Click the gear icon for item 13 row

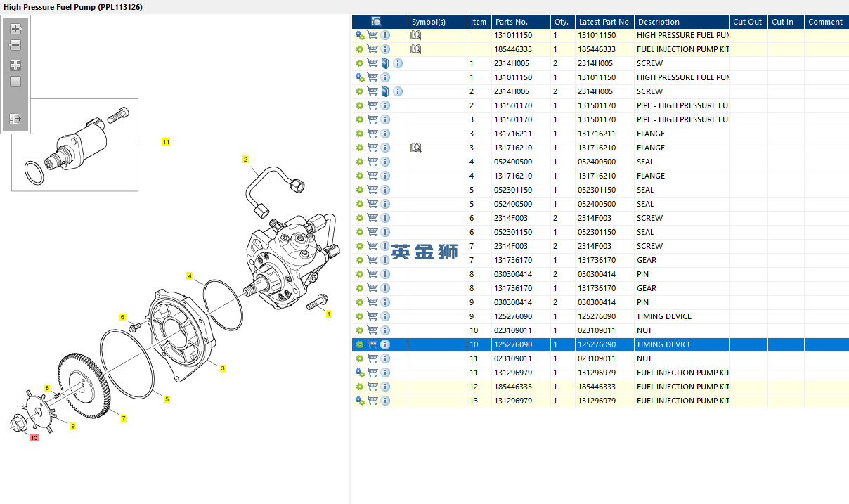[x=360, y=401]
